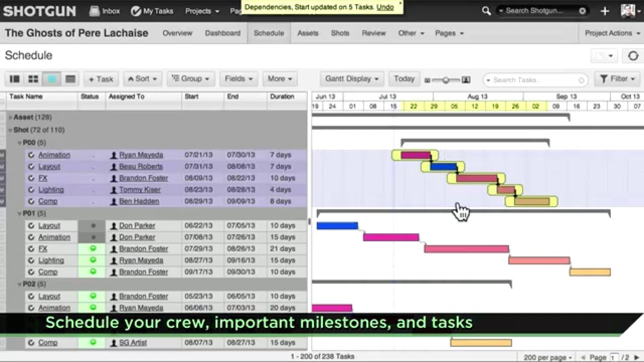Screen dimensions: 644x362
Task: Select the blue P01 Layout Gantt bar
Action: pos(337,226)
